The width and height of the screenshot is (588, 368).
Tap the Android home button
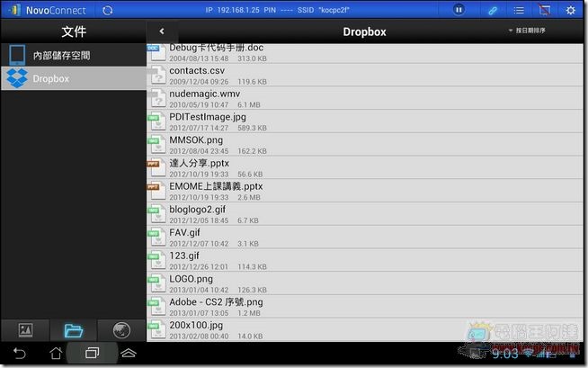click(x=56, y=353)
